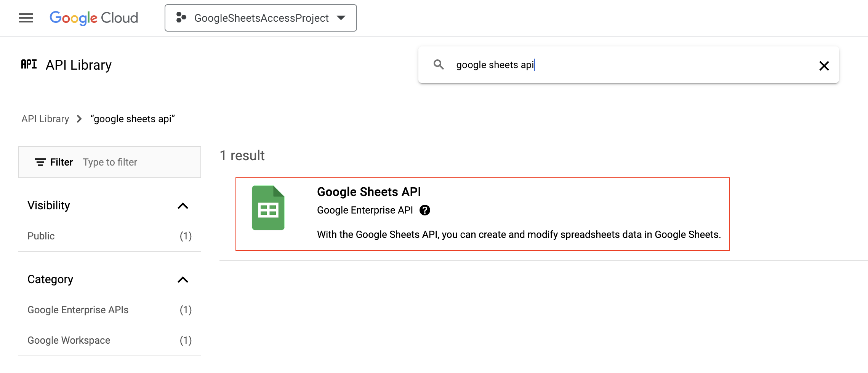Collapse the Visibility section
Screen dimensions: 868x373
pos(183,206)
